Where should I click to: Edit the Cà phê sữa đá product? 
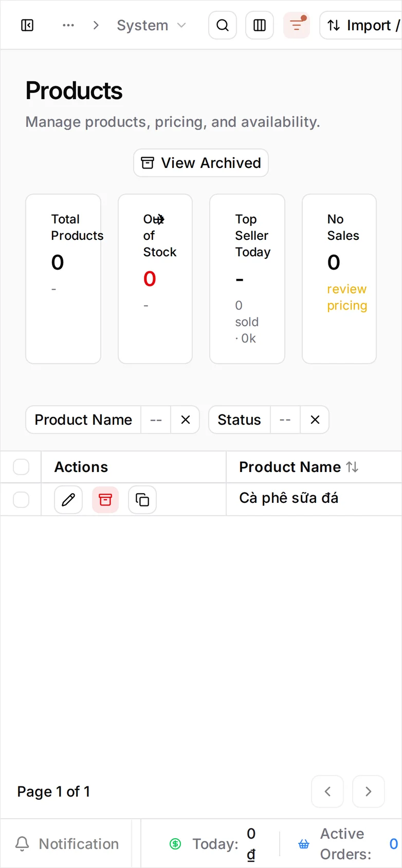click(68, 500)
